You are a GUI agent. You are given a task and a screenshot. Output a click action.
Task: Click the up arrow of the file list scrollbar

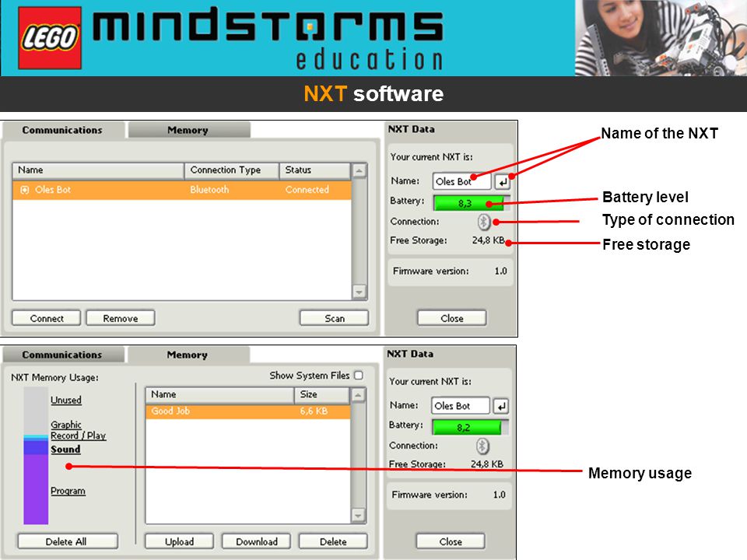(x=358, y=395)
